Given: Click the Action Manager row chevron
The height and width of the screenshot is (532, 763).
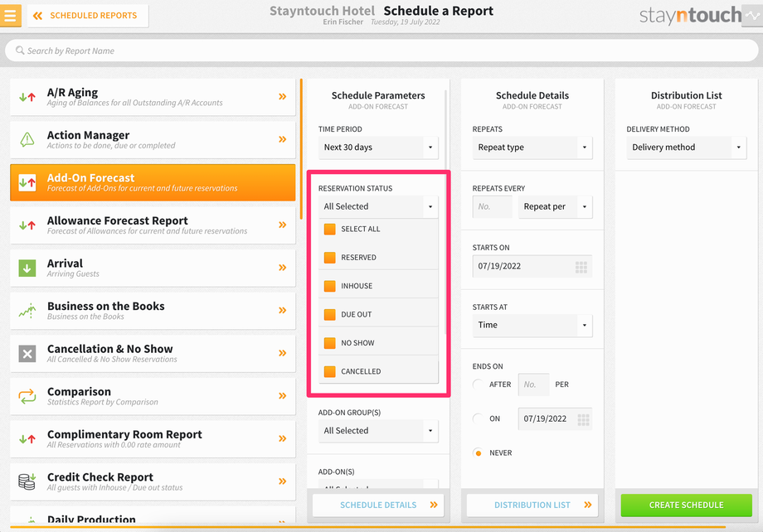Looking at the screenshot, I should tap(282, 139).
